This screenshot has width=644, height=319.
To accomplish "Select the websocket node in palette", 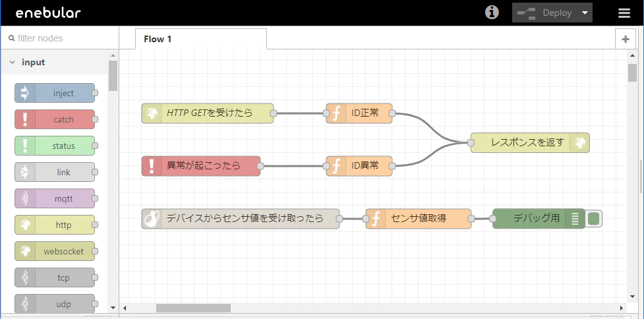I will [x=55, y=251].
